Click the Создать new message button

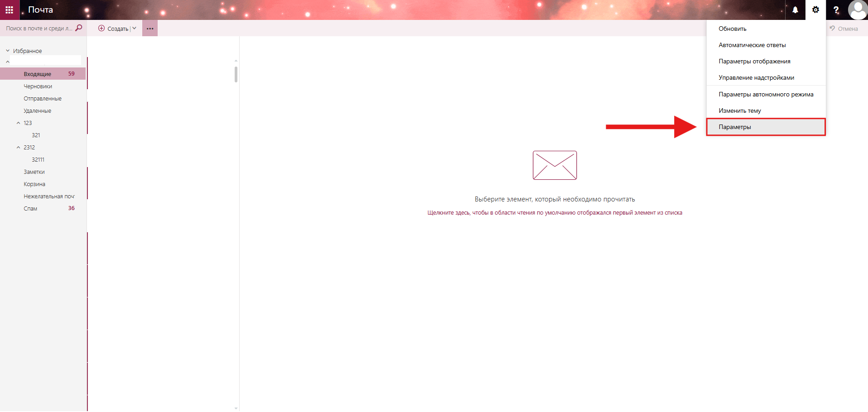(x=113, y=29)
